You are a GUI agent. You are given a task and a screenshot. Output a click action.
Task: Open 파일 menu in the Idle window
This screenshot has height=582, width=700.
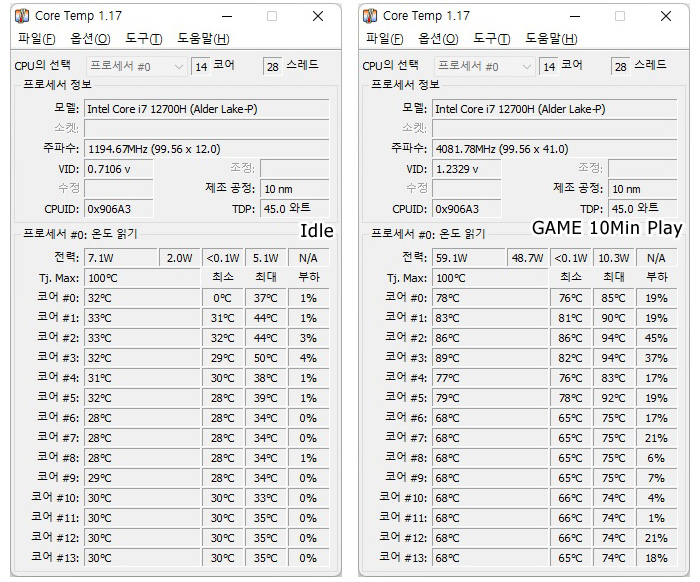point(37,39)
